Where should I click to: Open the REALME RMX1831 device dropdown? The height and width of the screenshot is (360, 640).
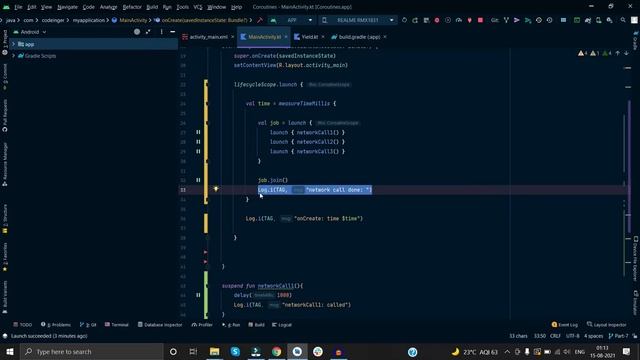point(358,20)
